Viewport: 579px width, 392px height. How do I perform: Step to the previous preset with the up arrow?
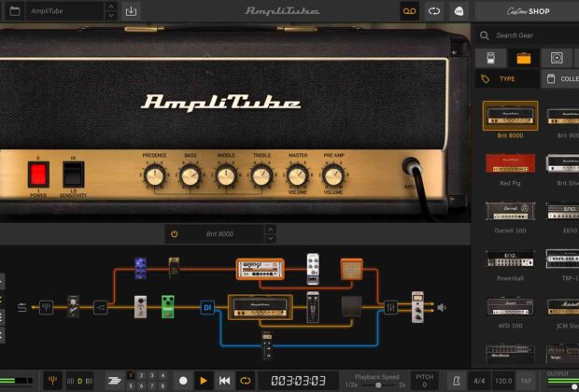click(111, 7)
